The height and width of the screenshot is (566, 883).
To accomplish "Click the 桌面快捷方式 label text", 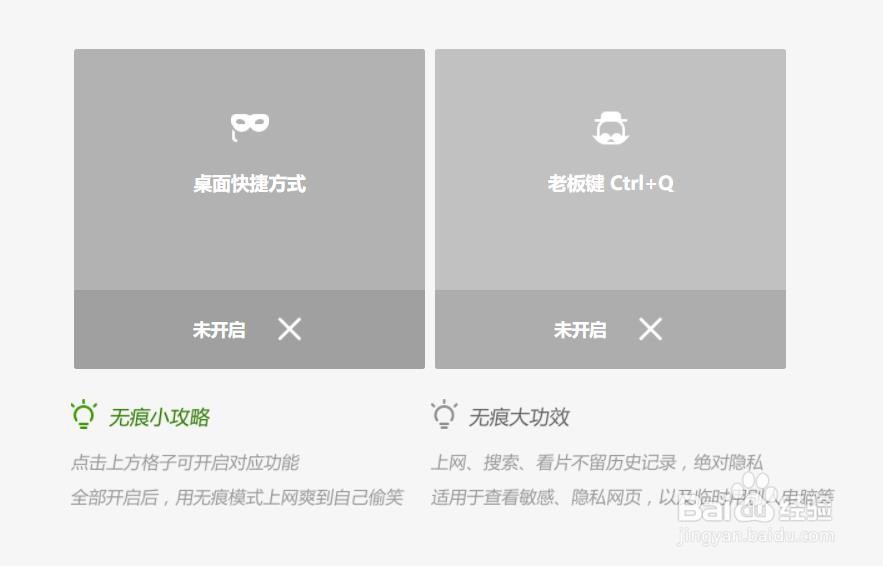I will point(249,184).
